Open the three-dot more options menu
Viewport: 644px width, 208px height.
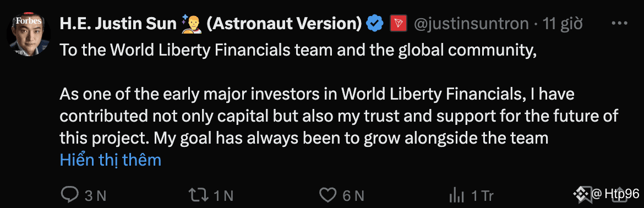[x=619, y=23]
